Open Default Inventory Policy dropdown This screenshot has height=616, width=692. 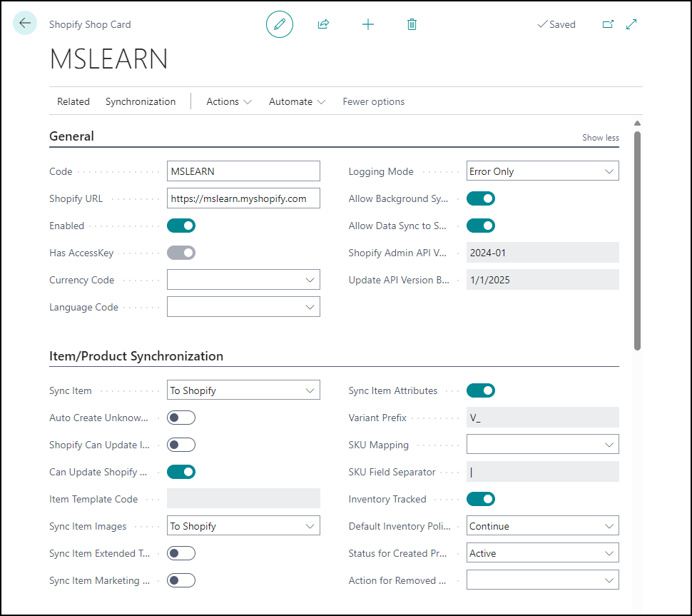pos(542,525)
